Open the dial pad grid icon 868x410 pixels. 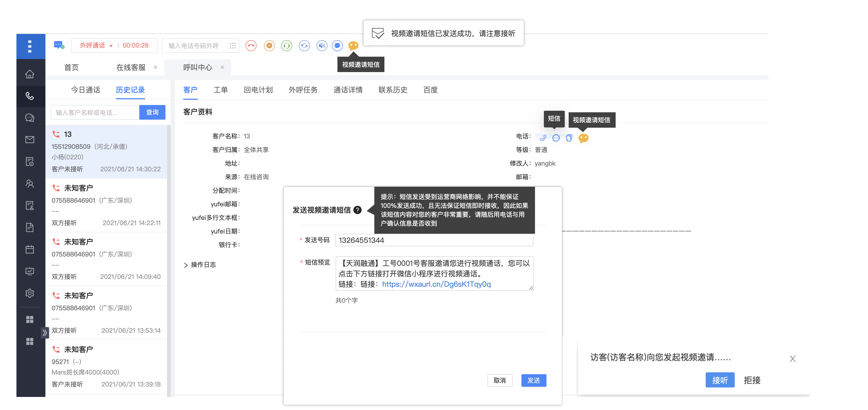coord(233,45)
